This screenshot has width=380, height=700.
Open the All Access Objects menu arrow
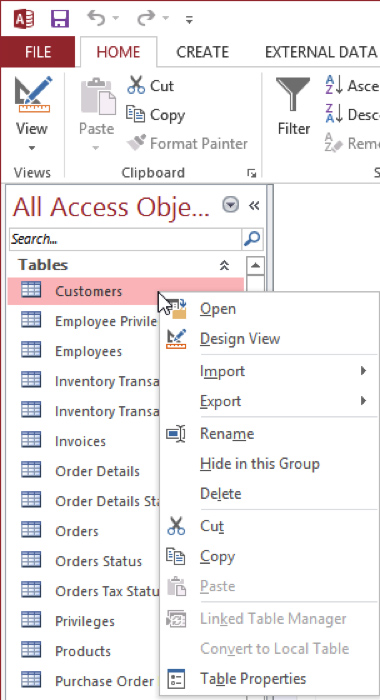click(x=230, y=205)
